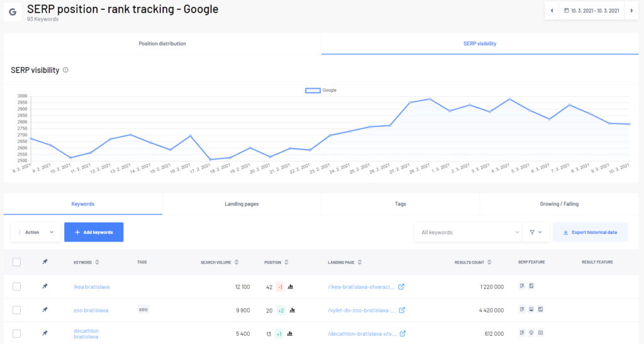This screenshot has width=644, height=344.
Task: Click video SERP feature icon for decathlon bratislava
Action: (x=540, y=333)
